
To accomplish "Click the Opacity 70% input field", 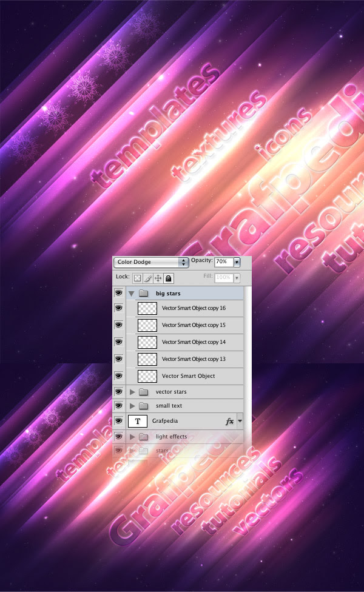I will coord(224,261).
